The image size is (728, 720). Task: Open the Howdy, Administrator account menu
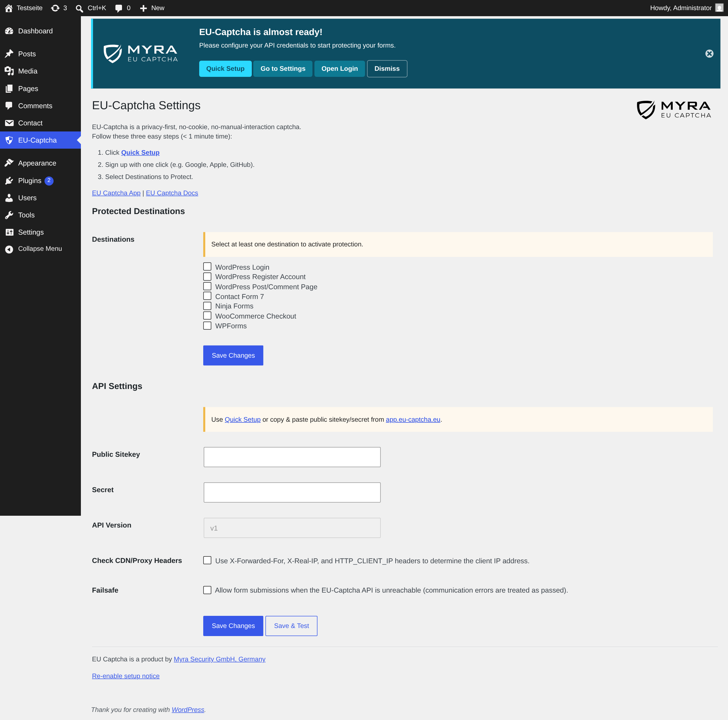(686, 8)
